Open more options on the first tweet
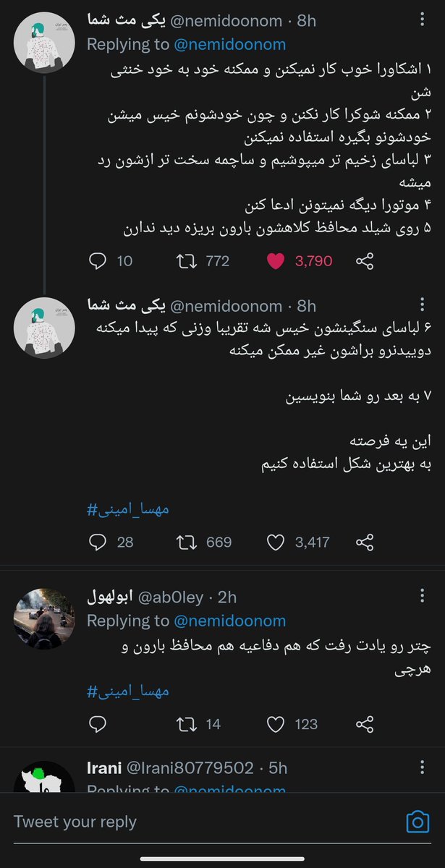 tap(423, 21)
